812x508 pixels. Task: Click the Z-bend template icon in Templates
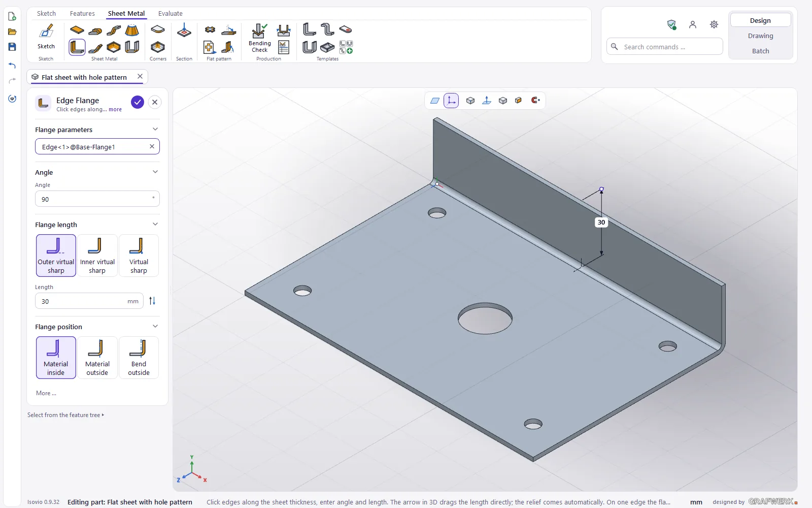tap(327, 29)
